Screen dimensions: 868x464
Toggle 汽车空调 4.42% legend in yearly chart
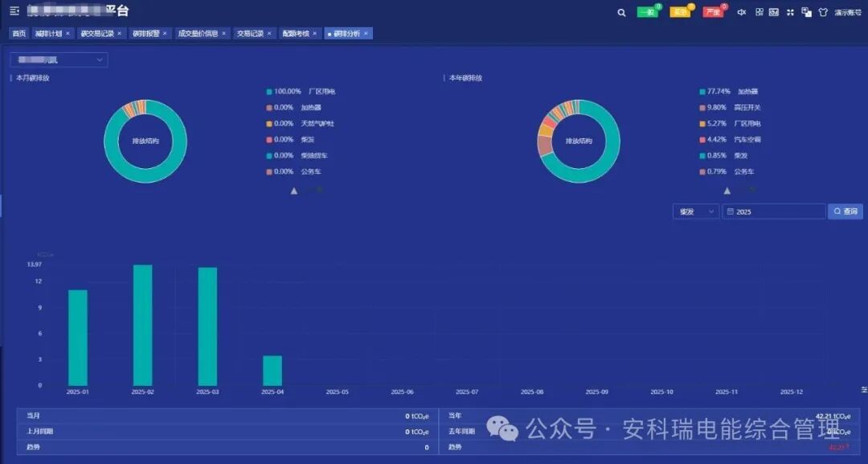click(731, 140)
